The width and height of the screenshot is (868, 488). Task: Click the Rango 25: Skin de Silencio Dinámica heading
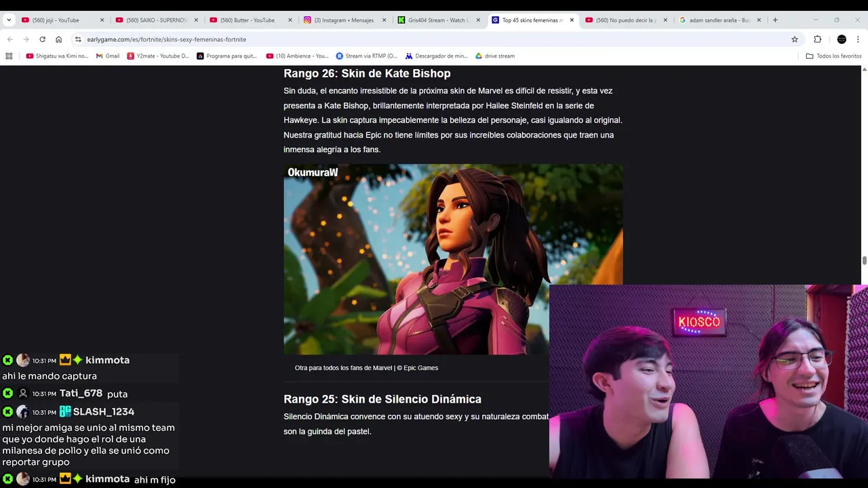pyautogui.click(x=382, y=399)
